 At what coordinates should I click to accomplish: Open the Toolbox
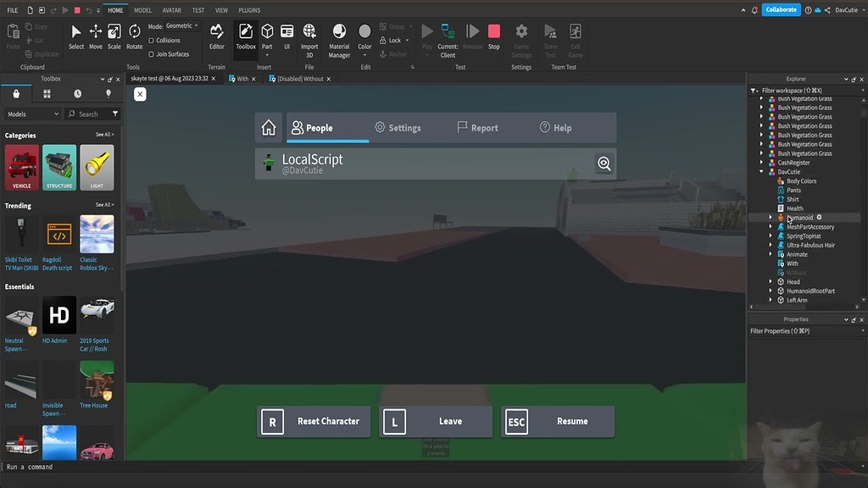pyautogui.click(x=245, y=38)
